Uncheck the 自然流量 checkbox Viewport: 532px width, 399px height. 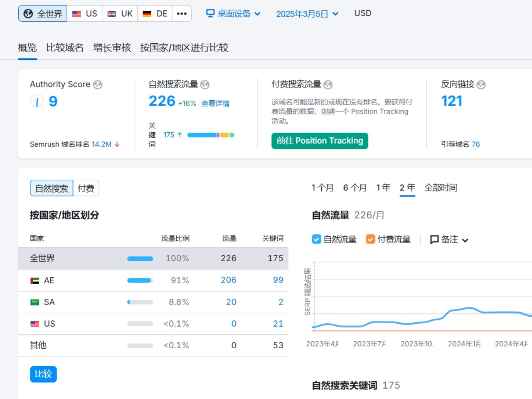[x=317, y=239]
